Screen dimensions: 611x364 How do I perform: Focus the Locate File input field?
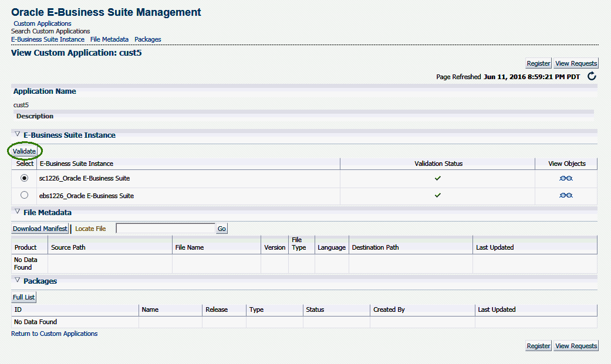[166, 229]
